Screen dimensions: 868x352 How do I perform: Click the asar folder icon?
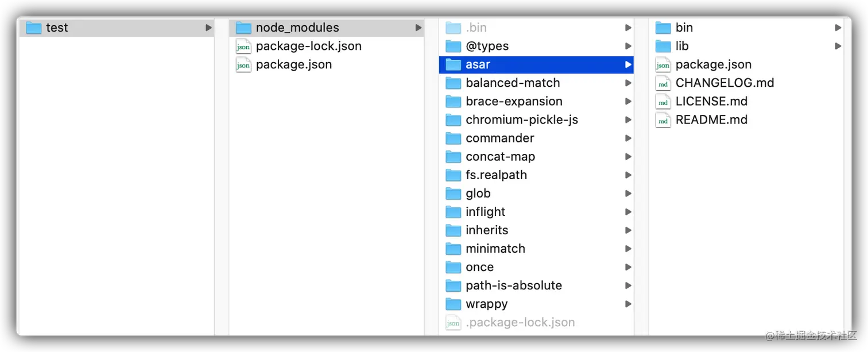pos(454,64)
